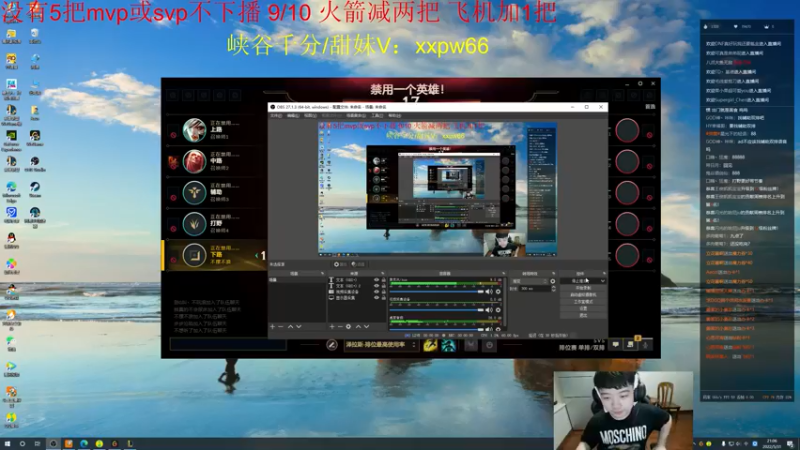Select the 上路 teammate portrait

(x=194, y=130)
